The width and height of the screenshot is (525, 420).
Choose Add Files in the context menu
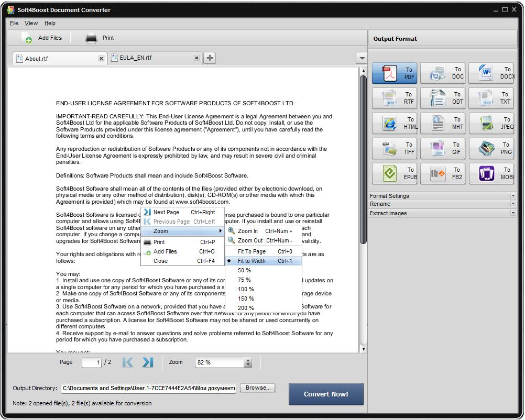point(182,251)
